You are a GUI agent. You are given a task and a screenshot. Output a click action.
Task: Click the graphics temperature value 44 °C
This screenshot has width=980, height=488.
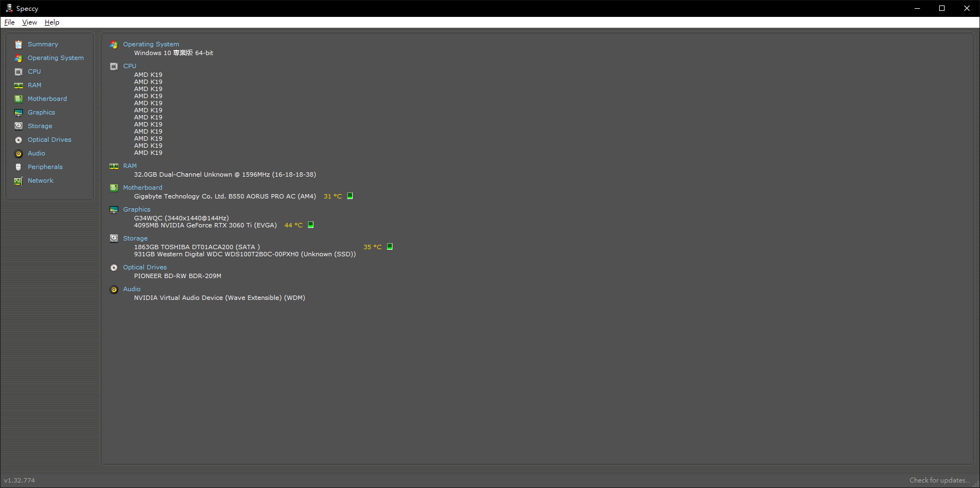tap(293, 225)
